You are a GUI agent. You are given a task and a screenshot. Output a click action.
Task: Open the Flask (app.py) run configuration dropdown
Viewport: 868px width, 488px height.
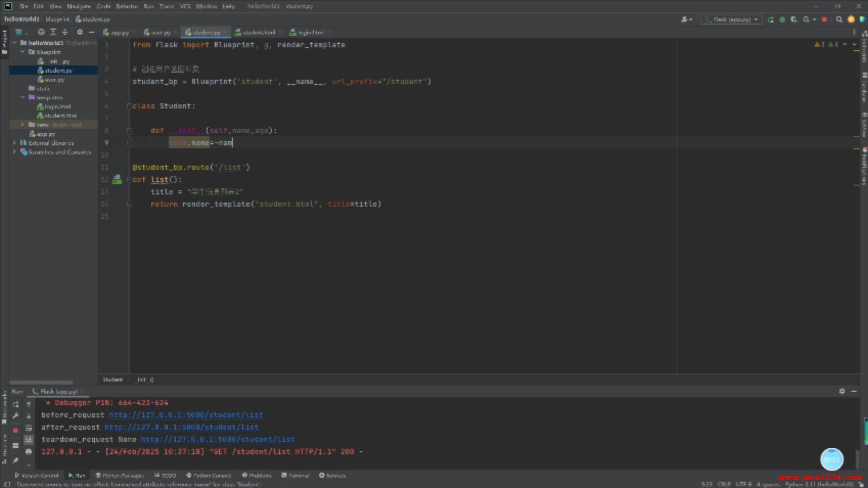[731, 19]
